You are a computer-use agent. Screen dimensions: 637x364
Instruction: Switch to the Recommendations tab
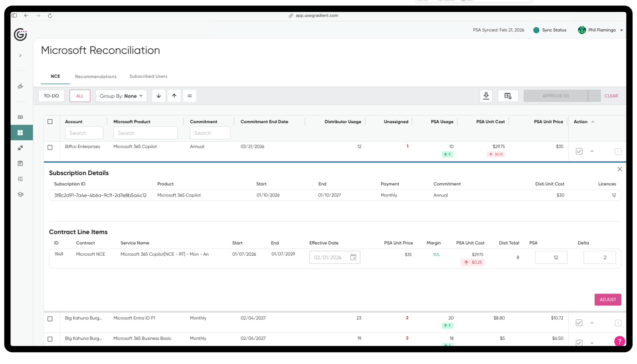pyautogui.click(x=96, y=76)
